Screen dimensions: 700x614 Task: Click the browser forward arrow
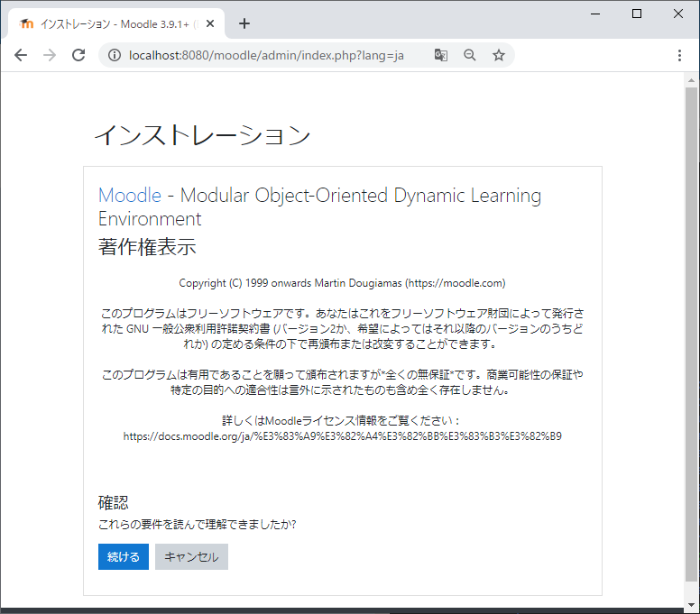(x=50, y=55)
